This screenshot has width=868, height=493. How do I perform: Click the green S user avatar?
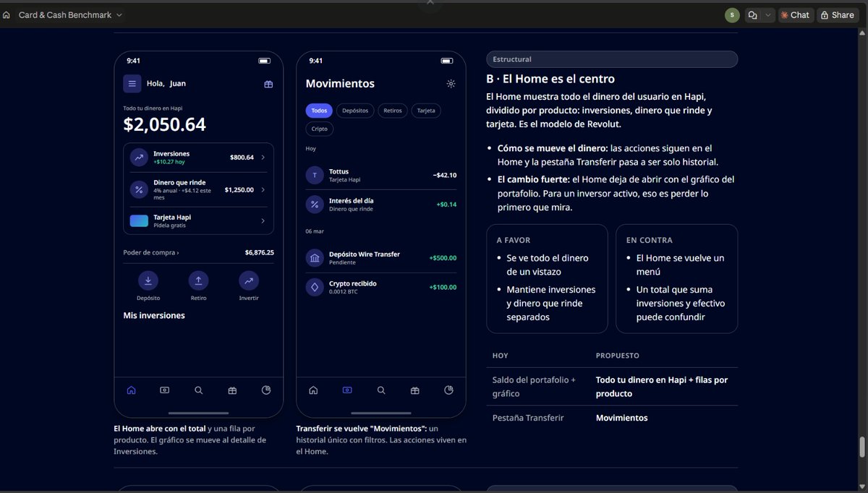[x=732, y=14]
